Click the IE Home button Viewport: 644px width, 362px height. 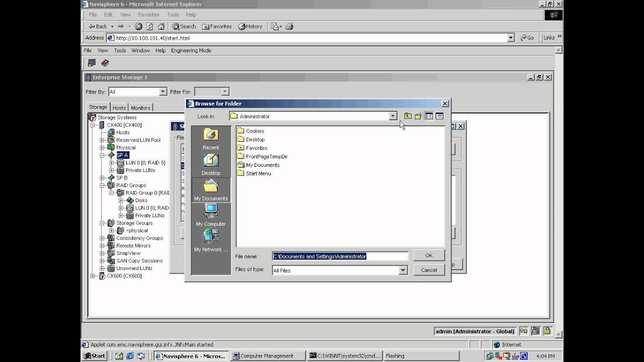point(161,26)
